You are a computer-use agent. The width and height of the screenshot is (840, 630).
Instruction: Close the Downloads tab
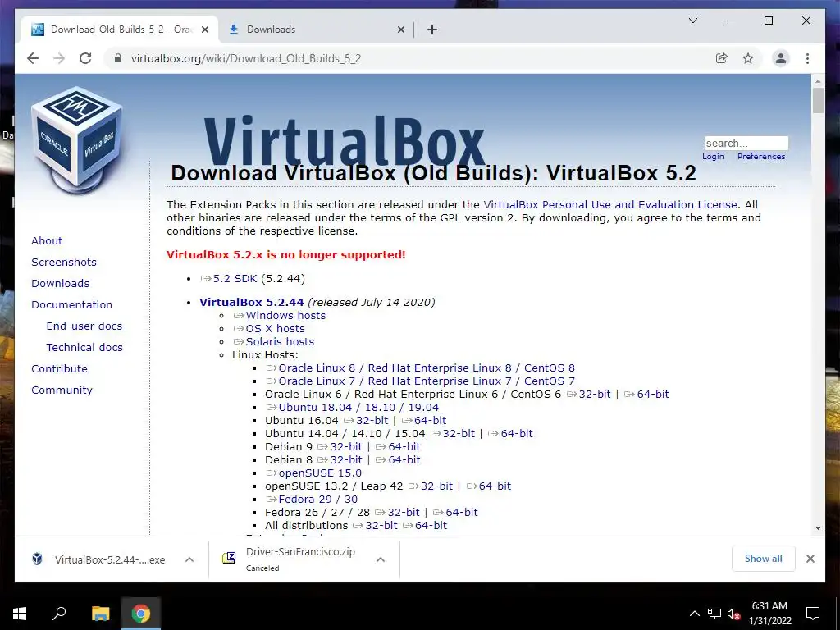point(400,30)
